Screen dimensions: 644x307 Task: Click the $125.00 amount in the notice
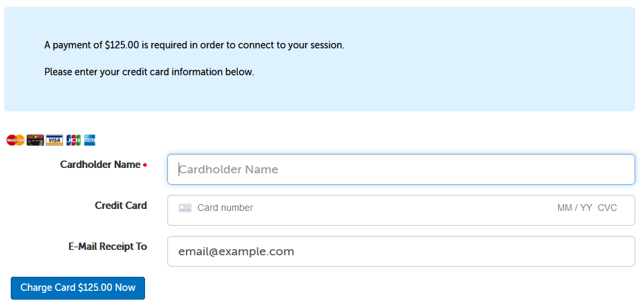click(122, 46)
